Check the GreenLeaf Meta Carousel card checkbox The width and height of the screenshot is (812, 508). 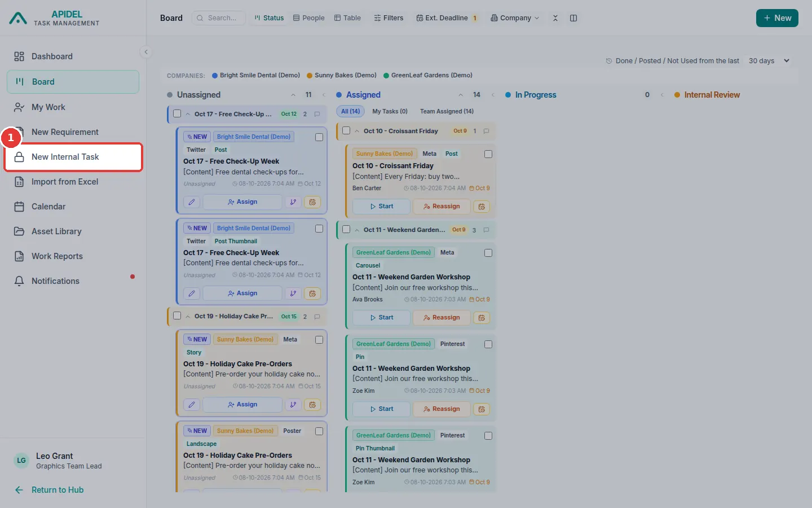[488, 253]
